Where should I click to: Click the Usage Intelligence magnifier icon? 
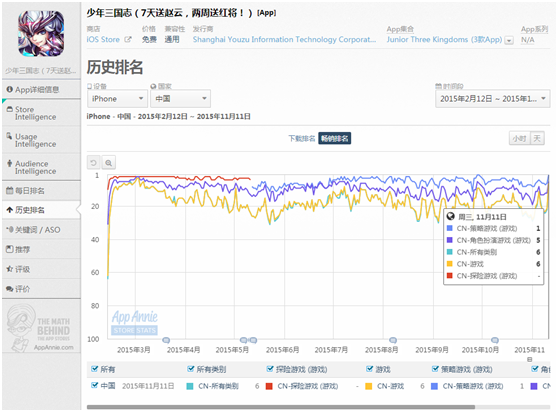tap(10, 136)
